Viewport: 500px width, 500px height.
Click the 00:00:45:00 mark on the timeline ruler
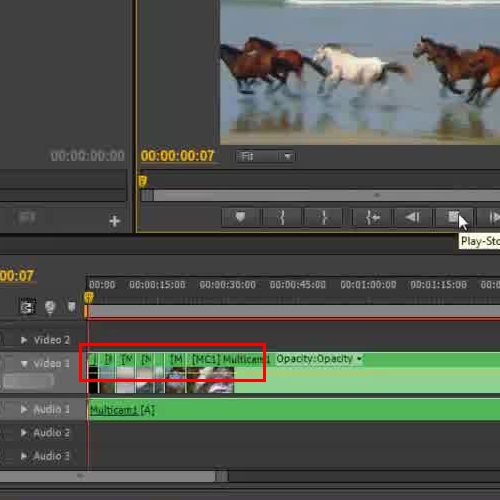[x=298, y=285]
